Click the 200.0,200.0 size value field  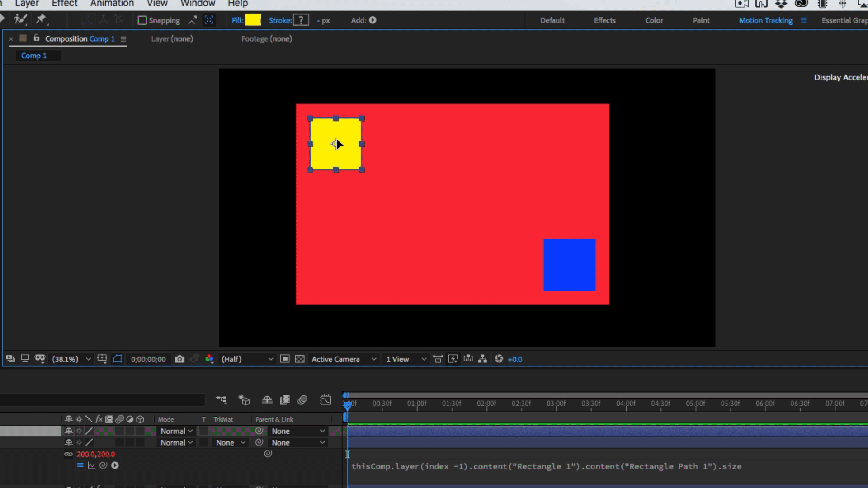tap(95, 454)
